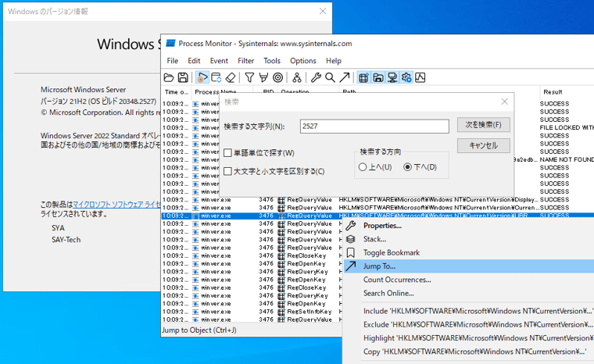Open the Filter menu
This screenshot has width=594, height=364.
point(246,61)
